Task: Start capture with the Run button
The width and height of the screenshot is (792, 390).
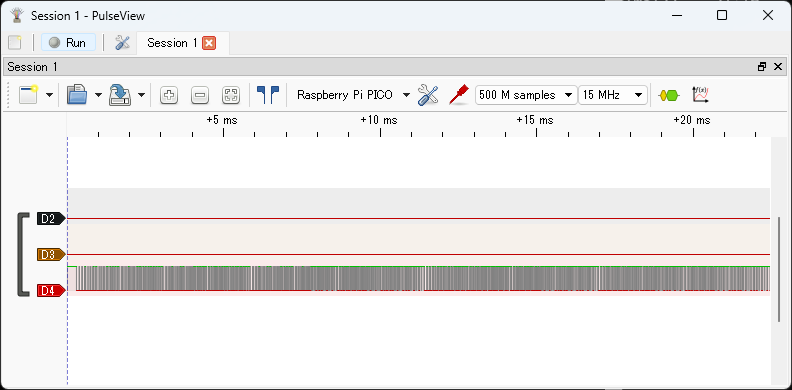Action: point(68,43)
